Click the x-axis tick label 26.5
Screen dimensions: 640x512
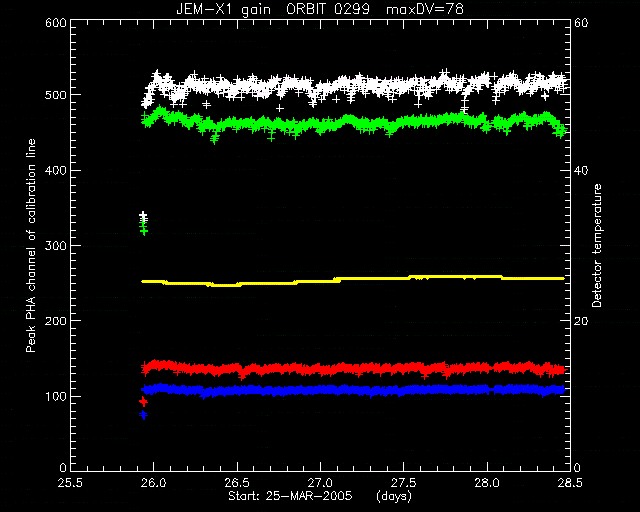pos(237,483)
